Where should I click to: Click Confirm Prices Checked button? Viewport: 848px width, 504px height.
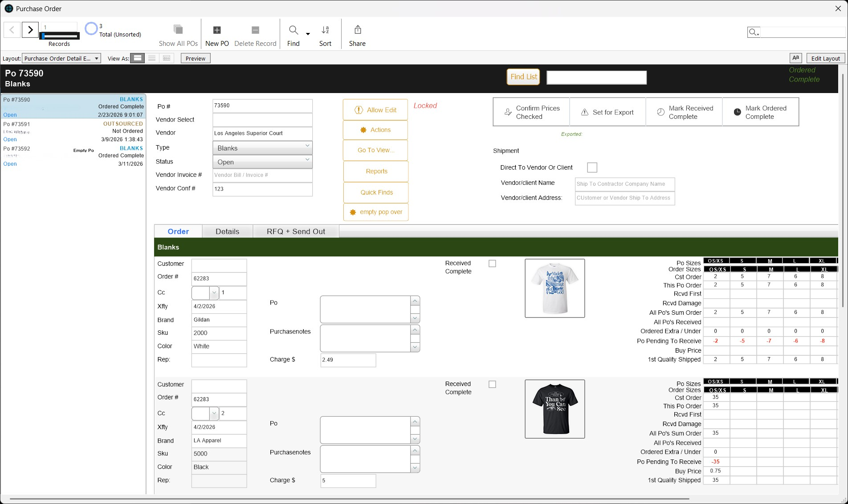click(531, 112)
